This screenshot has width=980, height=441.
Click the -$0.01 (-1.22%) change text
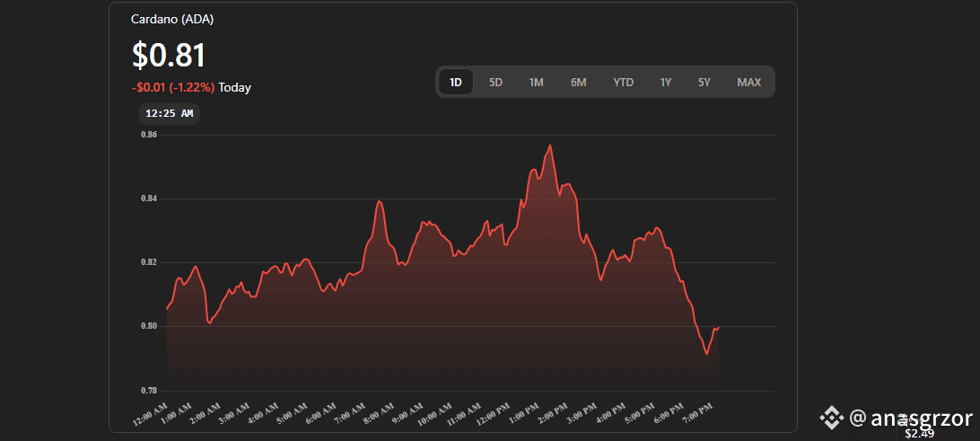coord(173,88)
